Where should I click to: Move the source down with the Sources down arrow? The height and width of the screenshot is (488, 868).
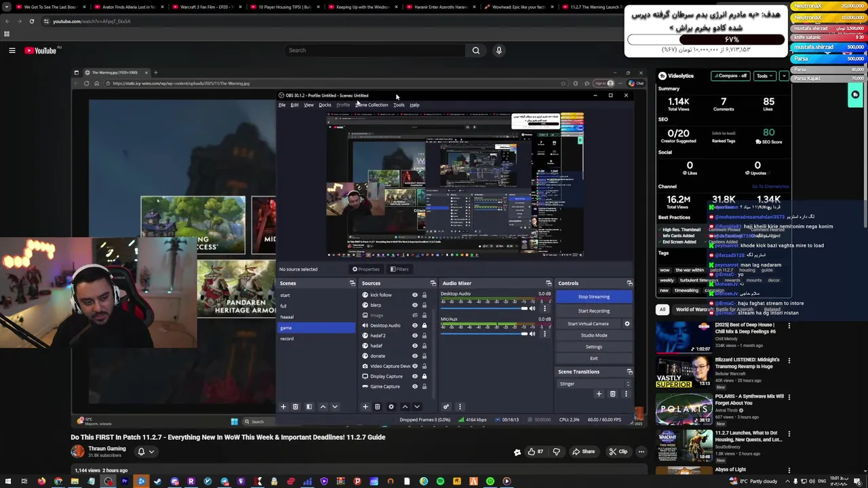pos(416,407)
